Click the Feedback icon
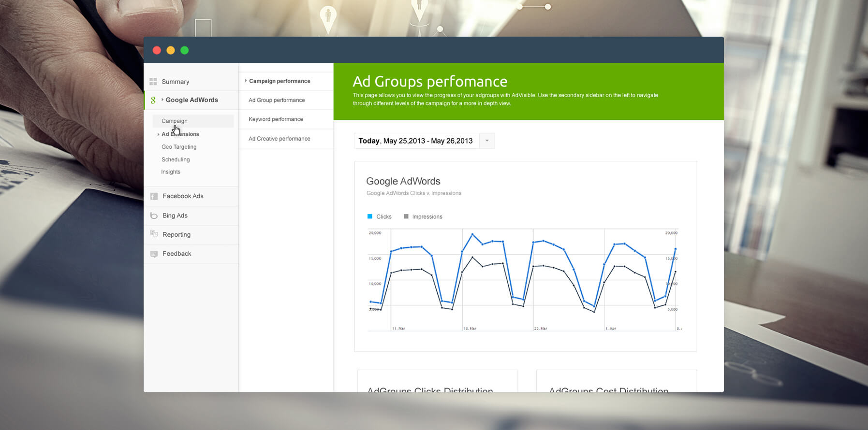 (x=154, y=254)
